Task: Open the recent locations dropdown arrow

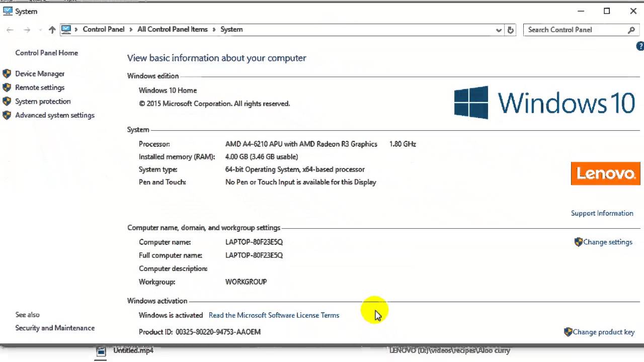Action: tap(40, 30)
